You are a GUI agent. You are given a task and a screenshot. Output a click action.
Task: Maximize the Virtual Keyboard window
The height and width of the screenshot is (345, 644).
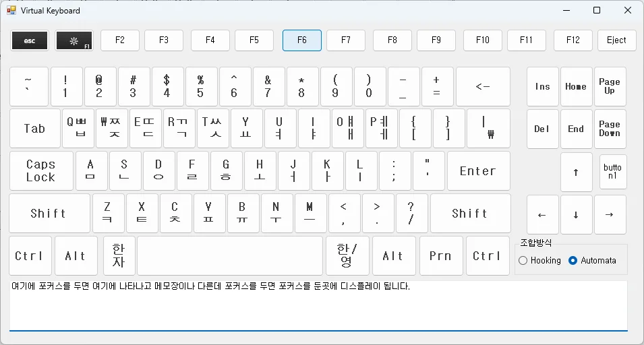point(597,10)
